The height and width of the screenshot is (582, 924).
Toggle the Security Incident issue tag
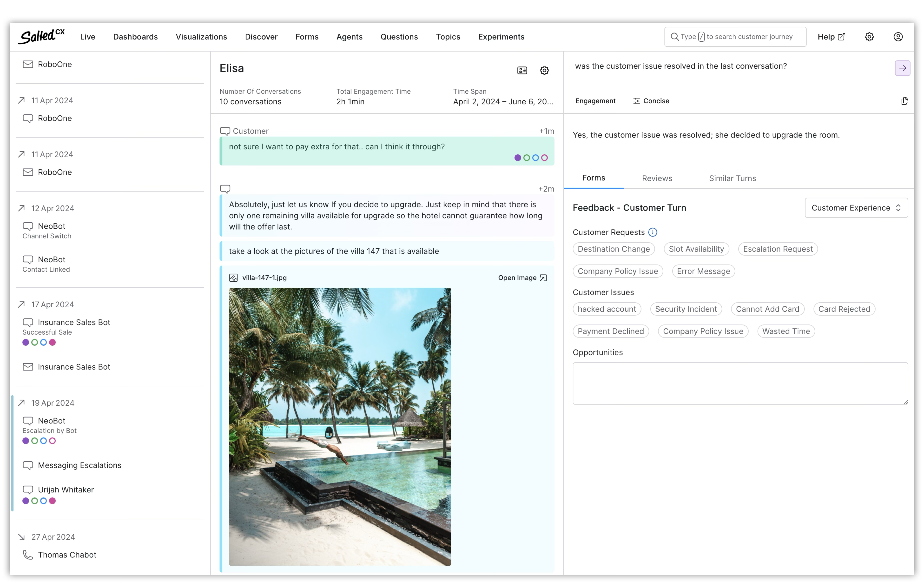686,309
